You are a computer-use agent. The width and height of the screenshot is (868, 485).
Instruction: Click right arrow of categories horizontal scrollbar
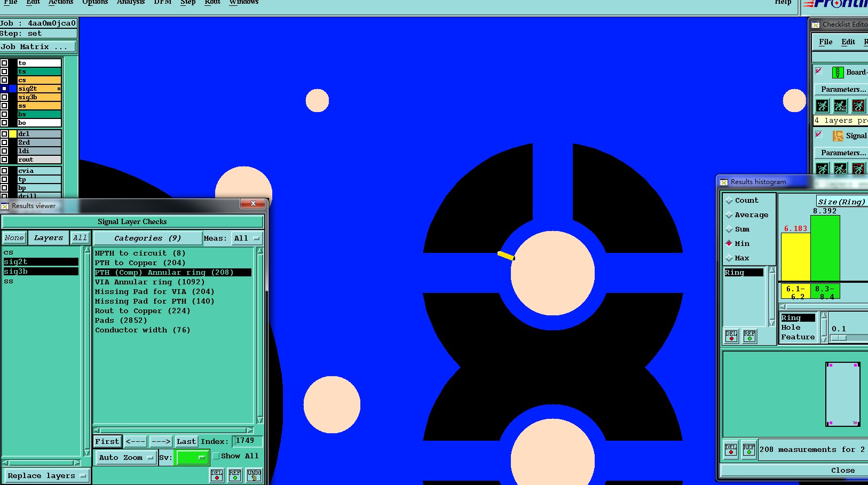tap(250, 430)
